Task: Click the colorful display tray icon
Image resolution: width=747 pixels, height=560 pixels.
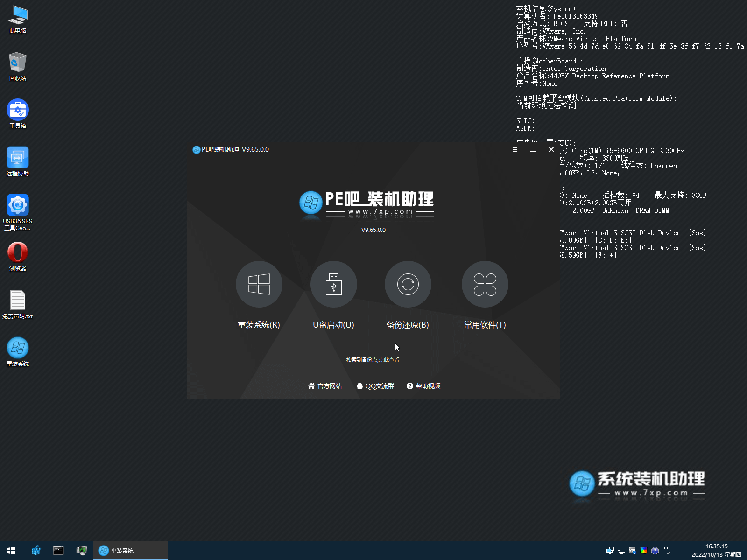Action: pos(643,551)
